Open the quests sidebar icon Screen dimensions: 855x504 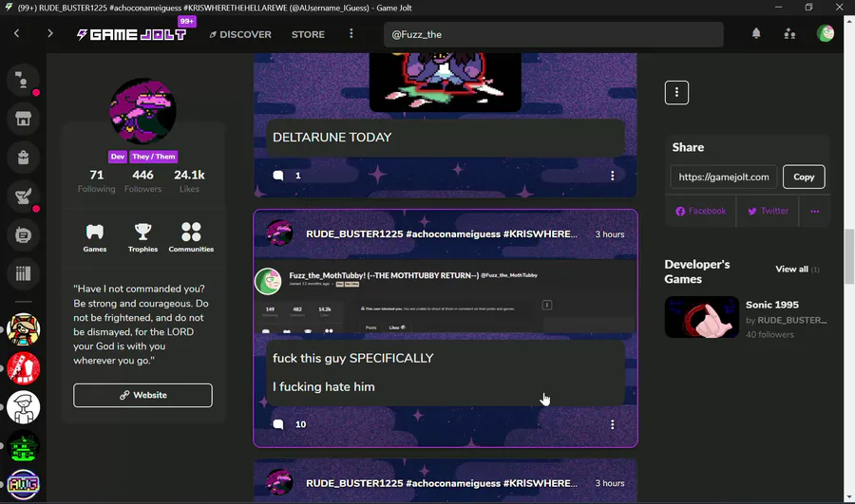[x=23, y=196]
